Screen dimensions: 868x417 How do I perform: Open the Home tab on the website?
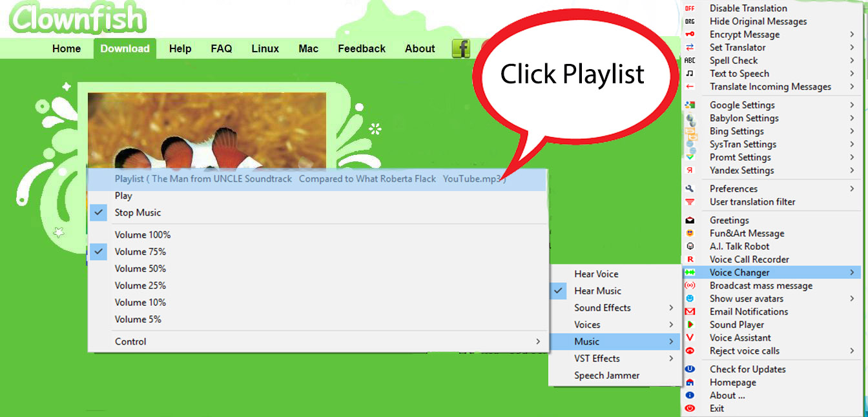click(67, 49)
